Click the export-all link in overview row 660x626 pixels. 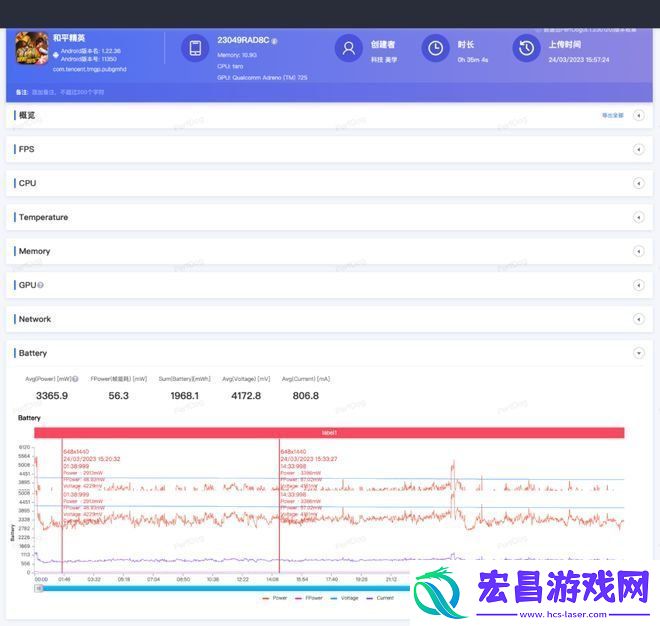pos(612,115)
